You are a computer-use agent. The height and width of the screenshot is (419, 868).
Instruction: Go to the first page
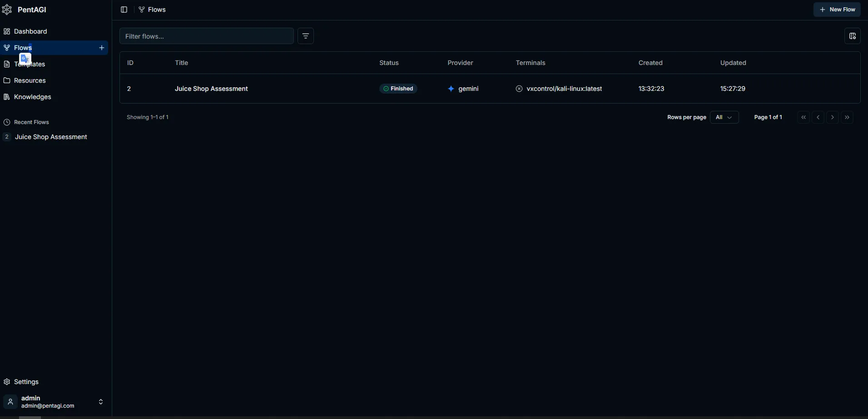click(x=804, y=117)
